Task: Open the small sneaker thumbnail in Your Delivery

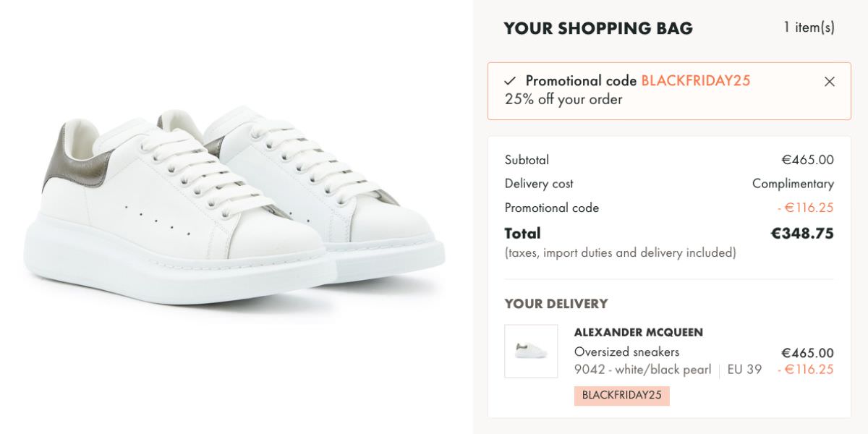Action: 531,351
